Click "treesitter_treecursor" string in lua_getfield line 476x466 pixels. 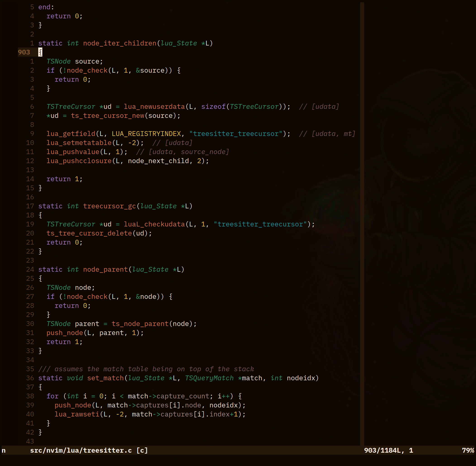point(236,134)
